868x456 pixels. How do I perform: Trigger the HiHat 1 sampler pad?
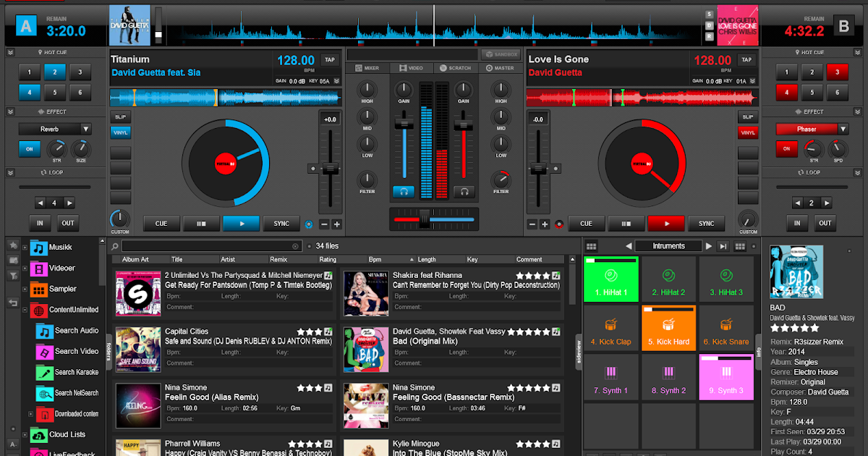pyautogui.click(x=611, y=279)
